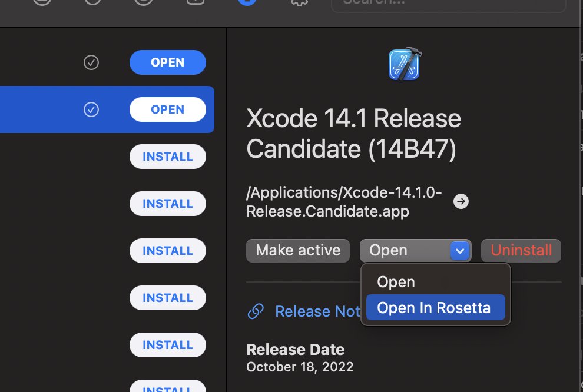The height and width of the screenshot is (392, 583).
Task: Focus the Search field in the toolbar
Action: click(x=448, y=5)
